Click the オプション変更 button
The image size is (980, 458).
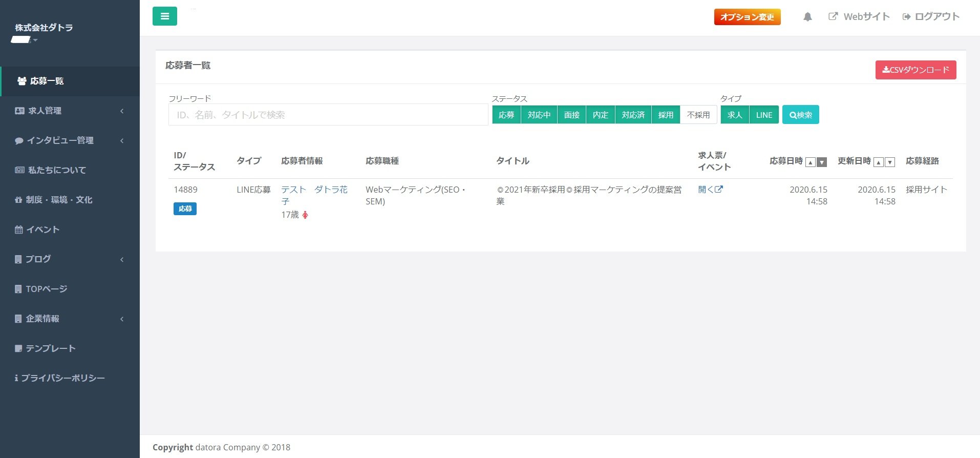tap(747, 17)
